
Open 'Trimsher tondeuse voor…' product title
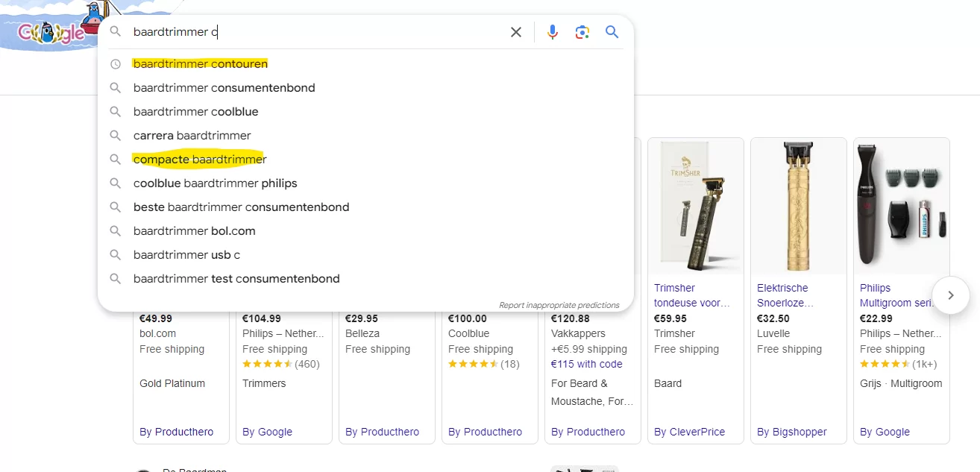[691, 295]
